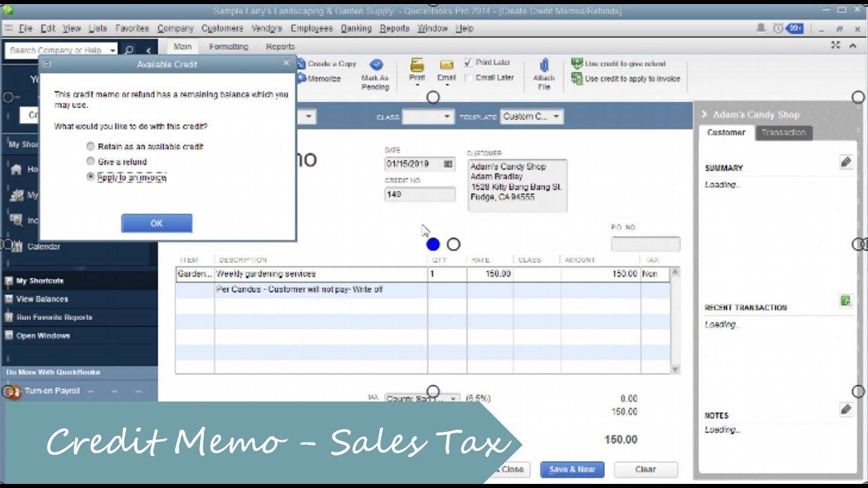
Task: Click the Notes pencil edit icon
Action: pyautogui.click(x=846, y=409)
